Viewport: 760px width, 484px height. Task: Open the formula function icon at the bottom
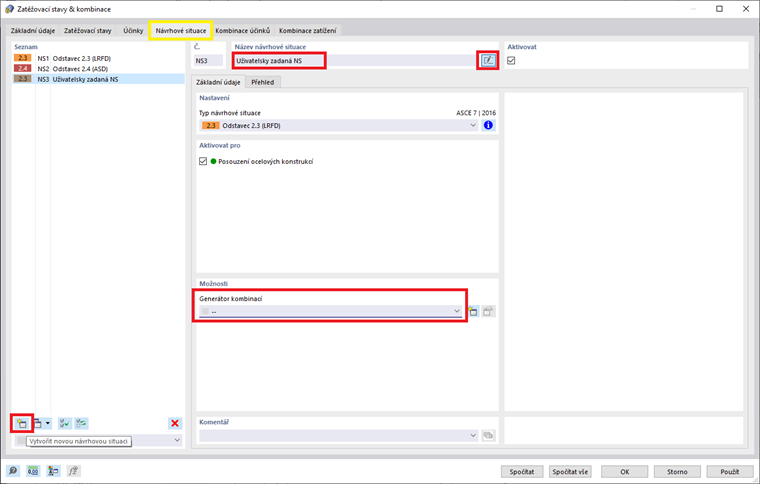(x=73, y=470)
